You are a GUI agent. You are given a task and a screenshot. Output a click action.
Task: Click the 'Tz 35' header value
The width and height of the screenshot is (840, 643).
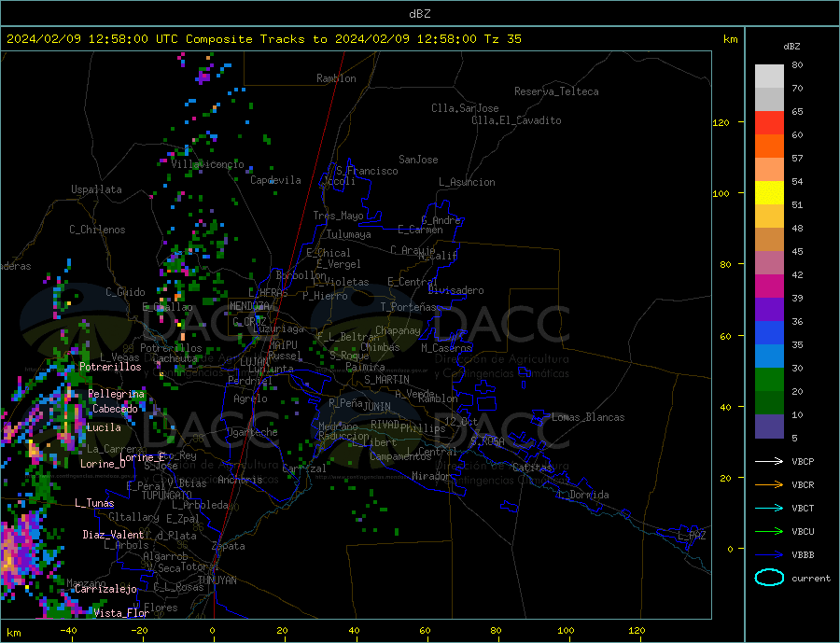click(x=502, y=39)
